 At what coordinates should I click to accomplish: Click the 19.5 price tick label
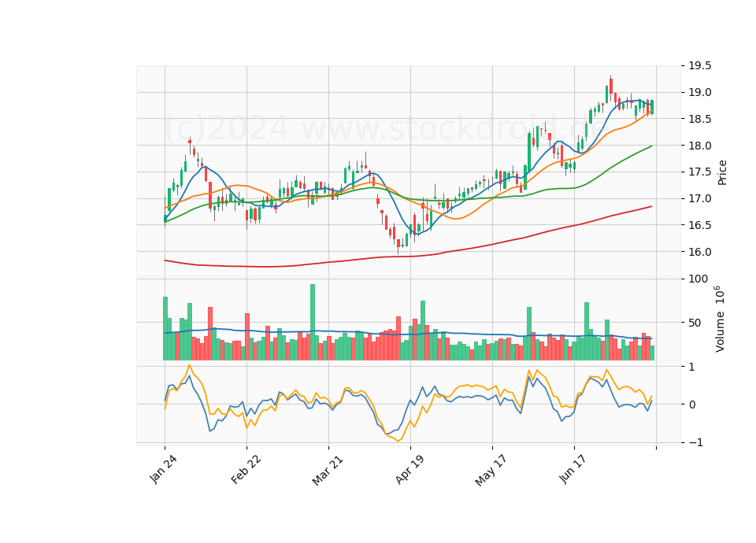coord(699,65)
